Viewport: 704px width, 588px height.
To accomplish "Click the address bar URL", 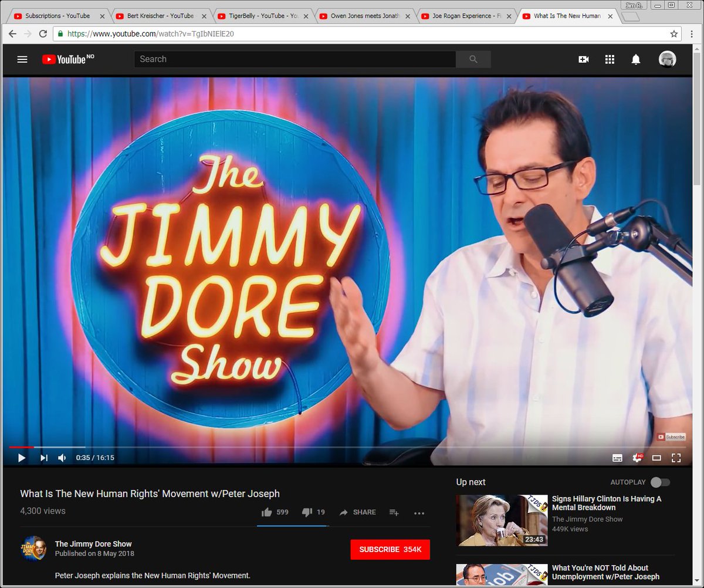I will pos(151,34).
